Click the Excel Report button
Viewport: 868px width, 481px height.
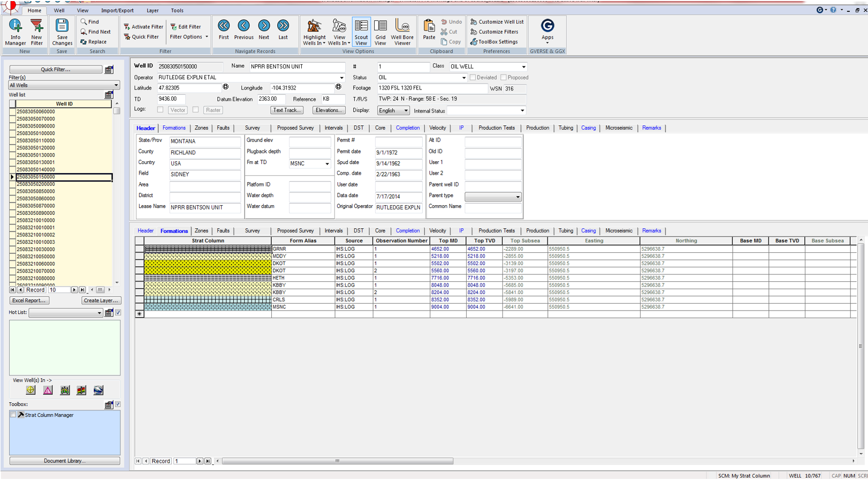point(29,300)
